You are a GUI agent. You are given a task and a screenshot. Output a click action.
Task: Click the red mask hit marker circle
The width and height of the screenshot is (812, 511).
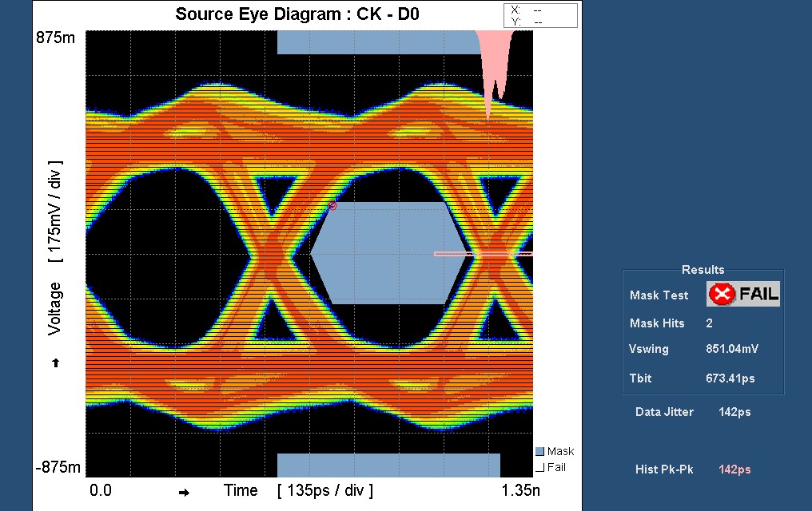pos(333,206)
